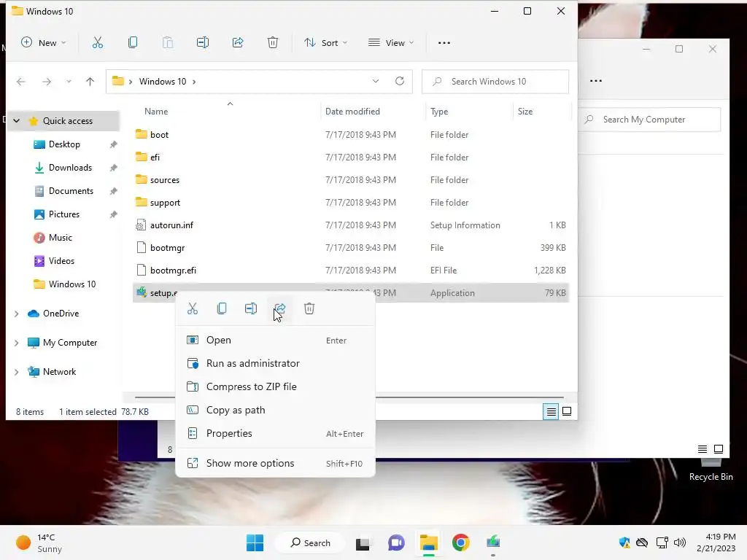Screen dimensions: 747x560
Task: Click the Search Windows 10 field
Action: [495, 82]
